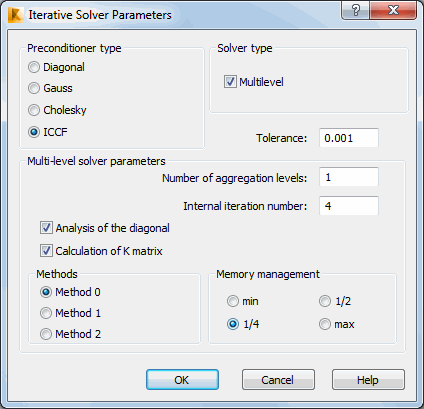Click the application icon in title bar
424x409 pixels.
(15, 15)
